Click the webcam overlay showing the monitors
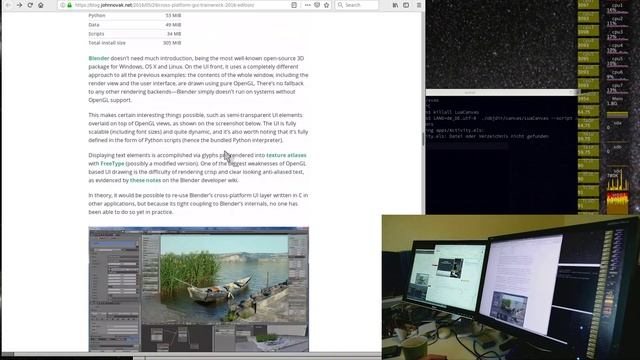The width and height of the screenshot is (640, 360). click(511, 287)
